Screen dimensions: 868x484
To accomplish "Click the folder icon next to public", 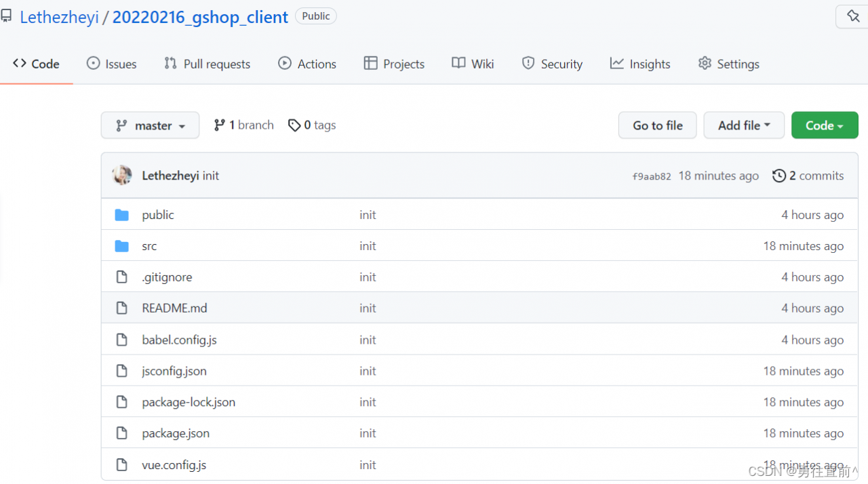I will (x=122, y=215).
